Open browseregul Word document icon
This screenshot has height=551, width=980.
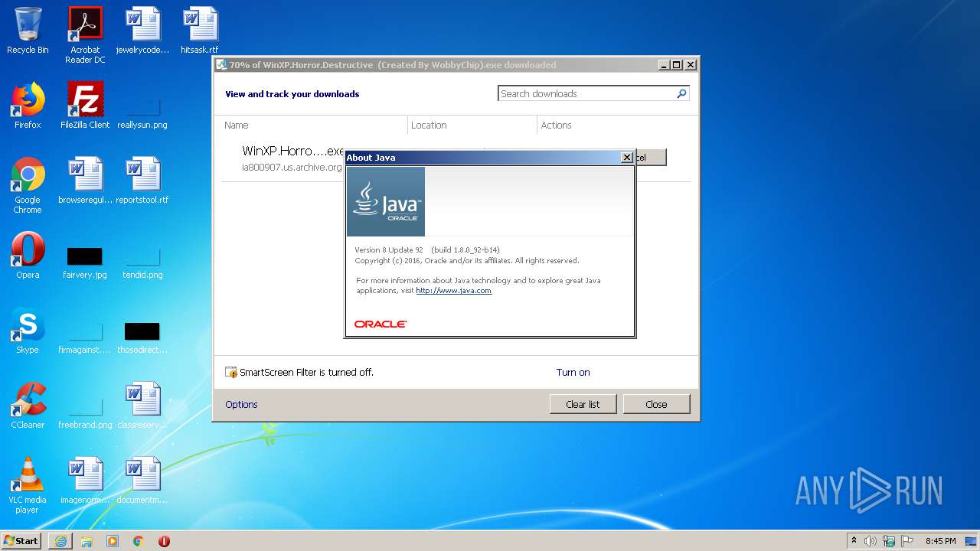(85, 181)
